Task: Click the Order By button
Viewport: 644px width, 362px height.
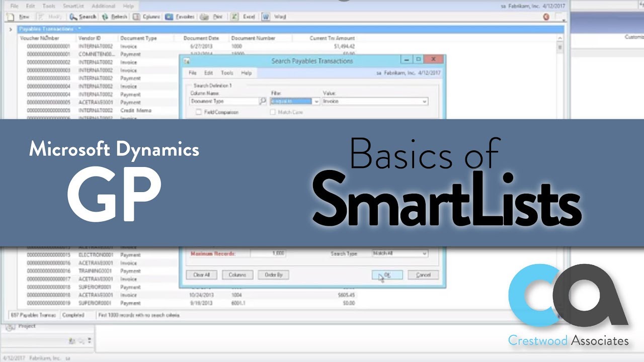Action: coord(273,275)
